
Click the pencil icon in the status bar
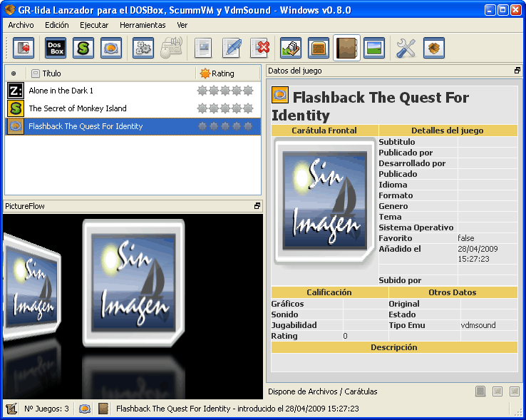pyautogui.click(x=11, y=409)
